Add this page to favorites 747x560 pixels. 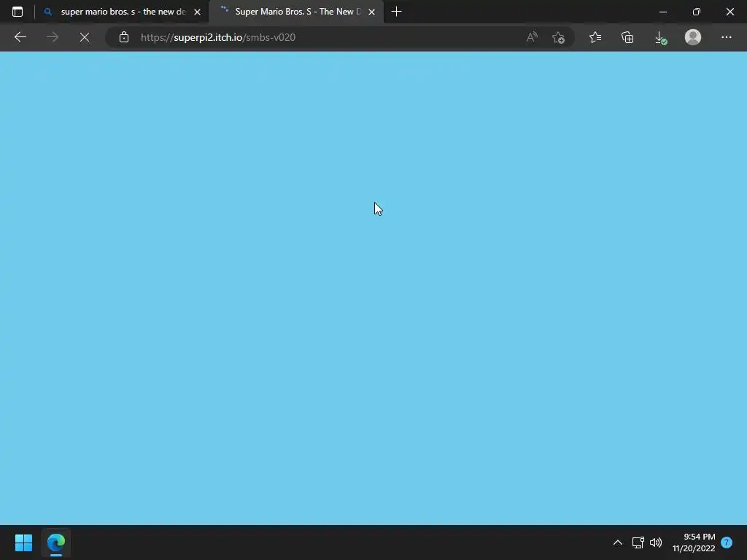click(x=558, y=37)
